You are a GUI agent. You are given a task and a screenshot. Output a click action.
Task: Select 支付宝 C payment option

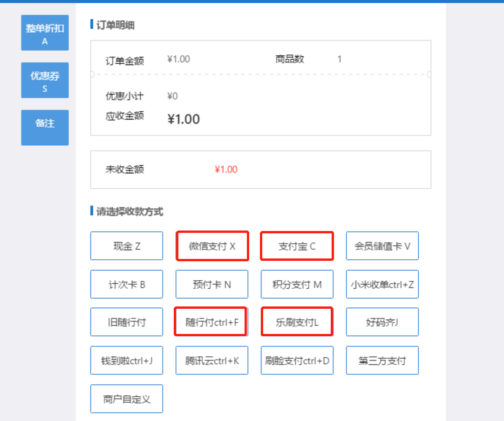pyautogui.click(x=297, y=246)
